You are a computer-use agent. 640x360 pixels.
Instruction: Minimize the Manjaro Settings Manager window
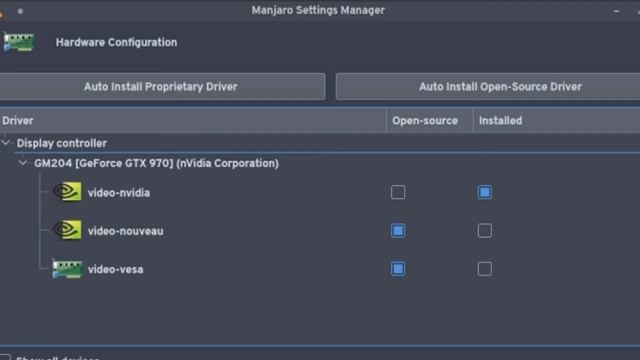616,11
